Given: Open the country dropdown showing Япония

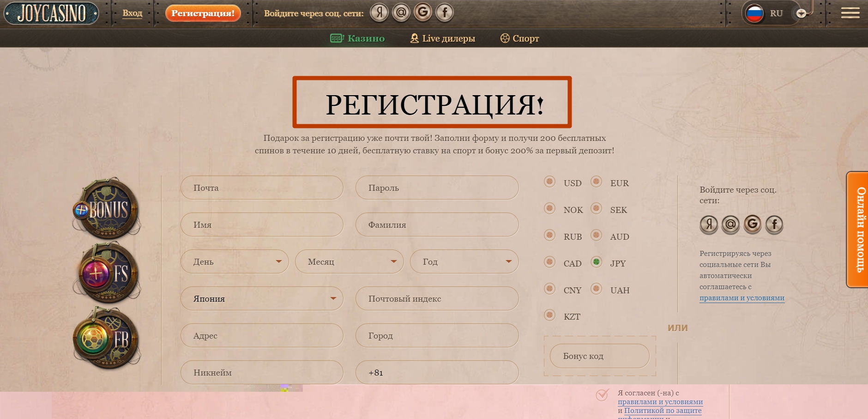Looking at the screenshot, I should 262,298.
